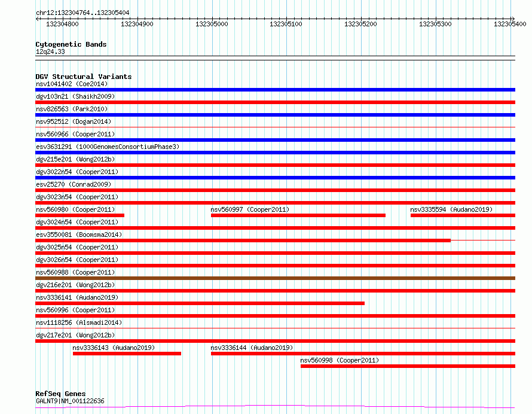This screenshot has width=532, height=414.
Task: Select the dgv103n21 (Shaikh2009) label
Action: click(75, 96)
